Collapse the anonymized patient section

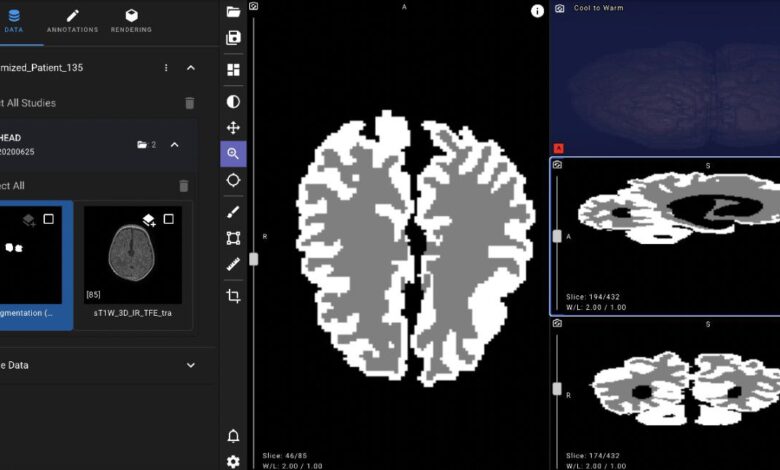[x=191, y=68]
